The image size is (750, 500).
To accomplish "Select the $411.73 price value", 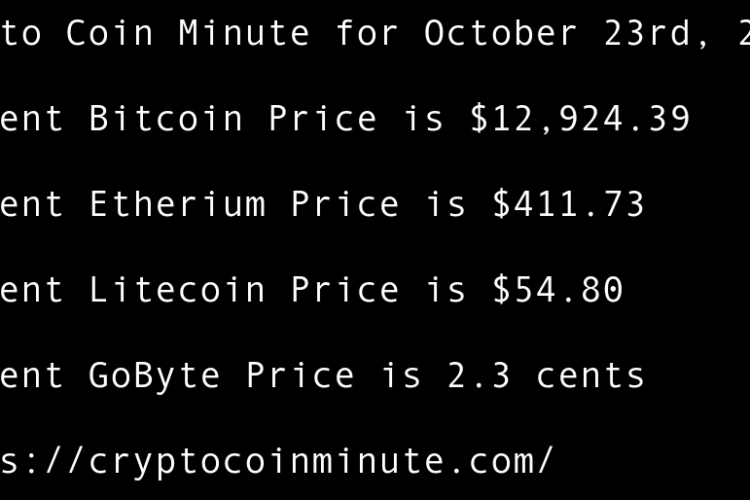I will pyautogui.click(x=568, y=205).
